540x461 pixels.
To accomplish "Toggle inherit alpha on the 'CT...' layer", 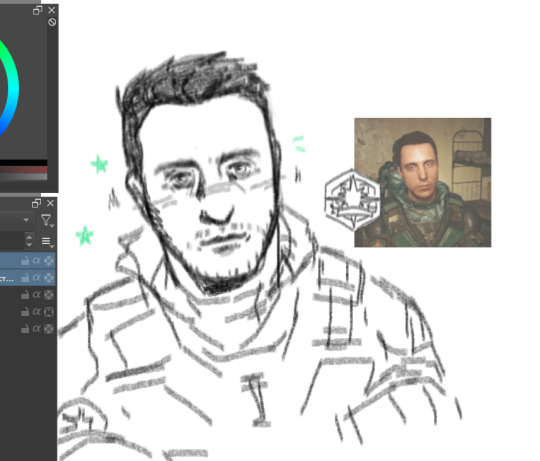I will point(36,278).
